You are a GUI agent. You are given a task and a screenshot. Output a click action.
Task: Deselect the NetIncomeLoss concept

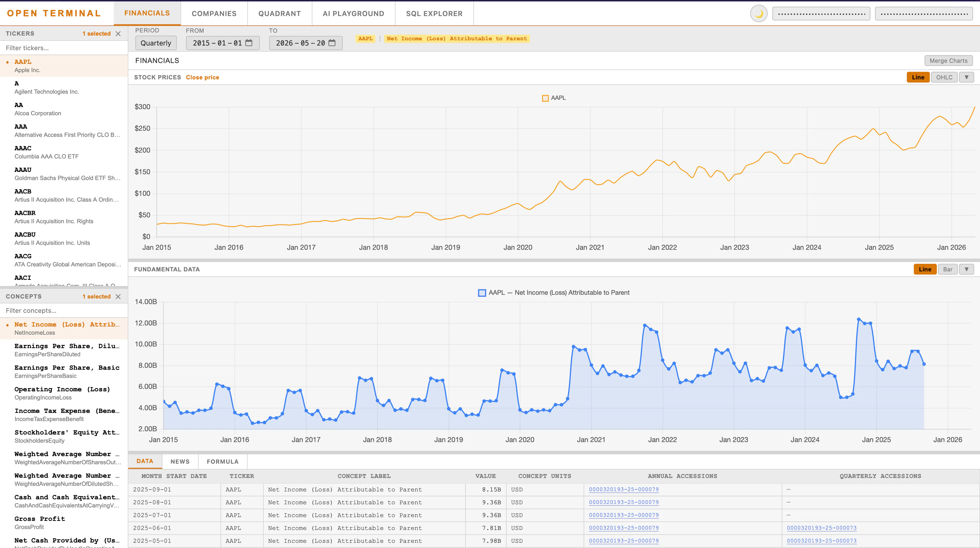(64, 328)
